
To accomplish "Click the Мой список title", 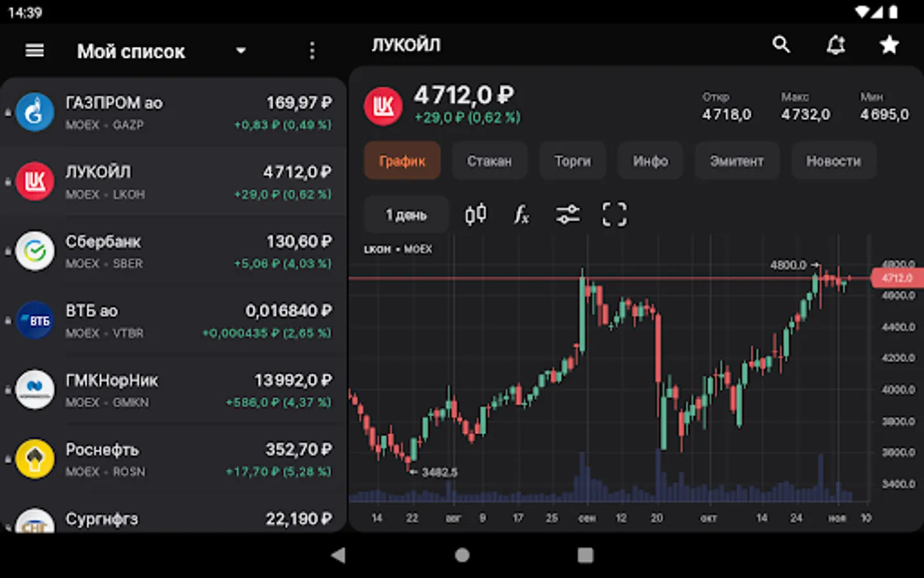I will coord(131,51).
